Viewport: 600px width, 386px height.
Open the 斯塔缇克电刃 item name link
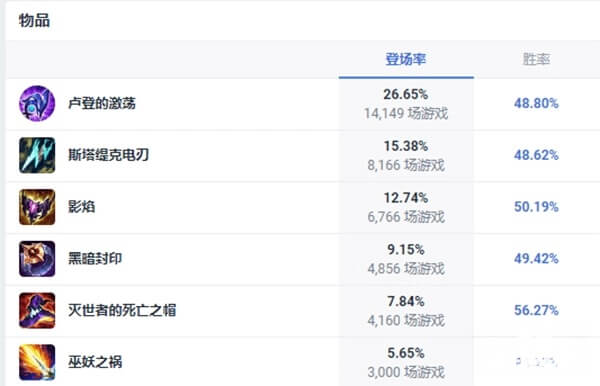[109, 155]
